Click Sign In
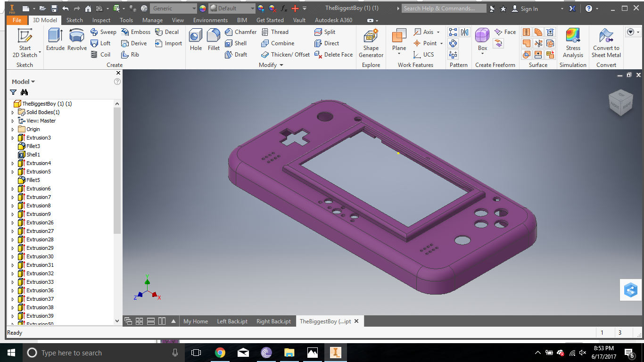The image size is (644, 362). pyautogui.click(x=524, y=8)
